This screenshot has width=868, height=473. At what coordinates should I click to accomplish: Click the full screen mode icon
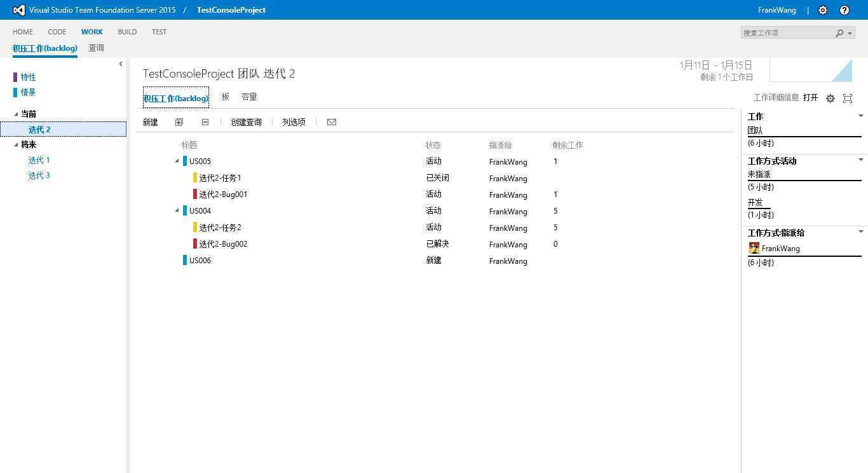(x=848, y=99)
